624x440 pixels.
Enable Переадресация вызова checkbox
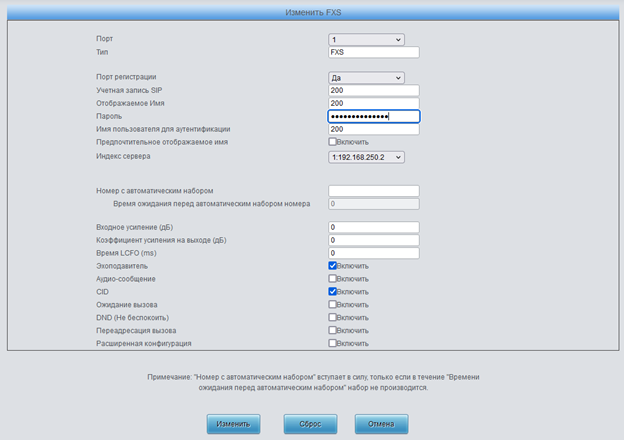pos(333,330)
